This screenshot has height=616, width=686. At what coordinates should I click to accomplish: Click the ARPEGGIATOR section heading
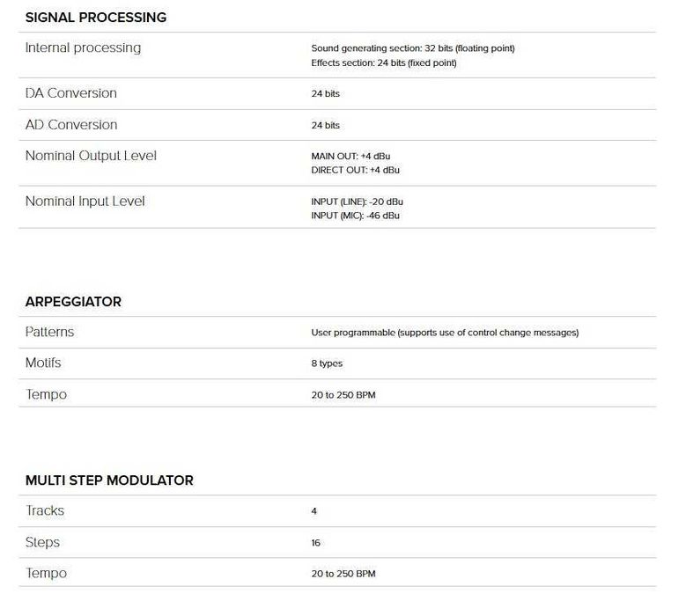(x=73, y=302)
